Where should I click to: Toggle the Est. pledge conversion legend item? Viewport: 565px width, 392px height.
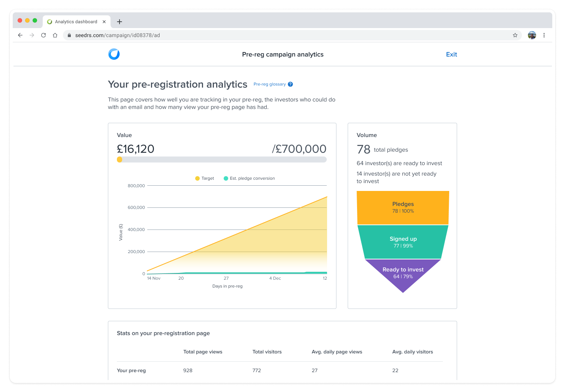point(249,178)
